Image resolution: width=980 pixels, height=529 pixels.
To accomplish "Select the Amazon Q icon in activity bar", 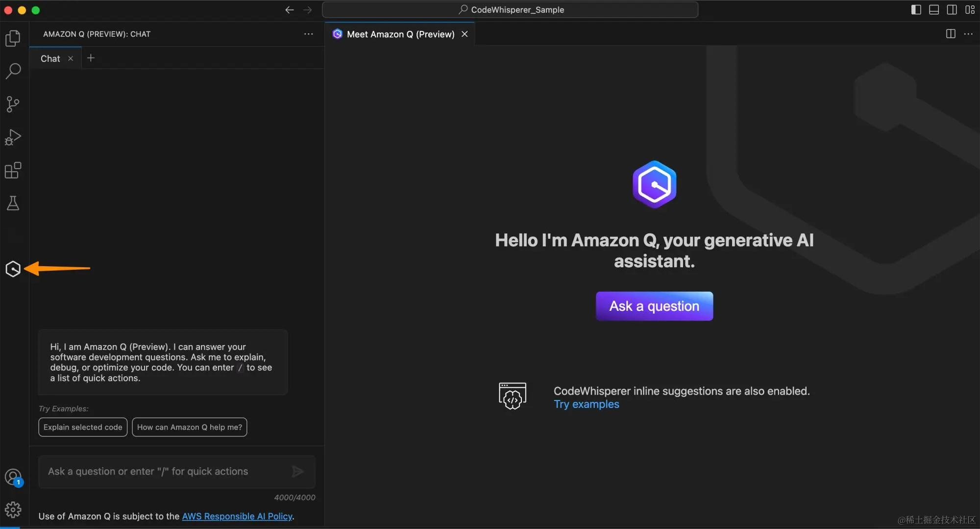I will click(13, 269).
